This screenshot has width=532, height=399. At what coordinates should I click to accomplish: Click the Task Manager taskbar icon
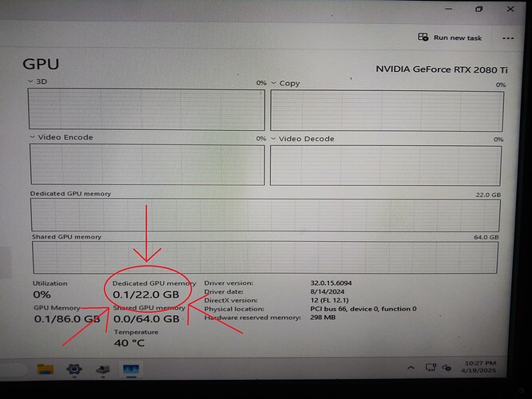pos(131,369)
